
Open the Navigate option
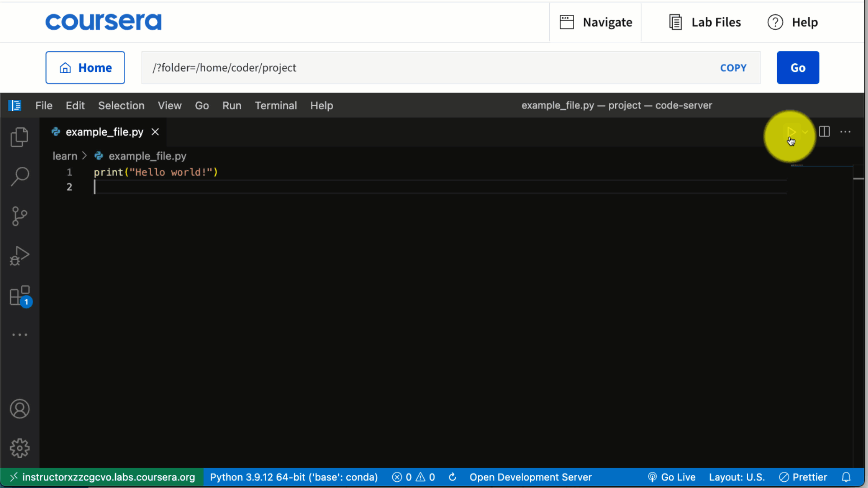(595, 22)
